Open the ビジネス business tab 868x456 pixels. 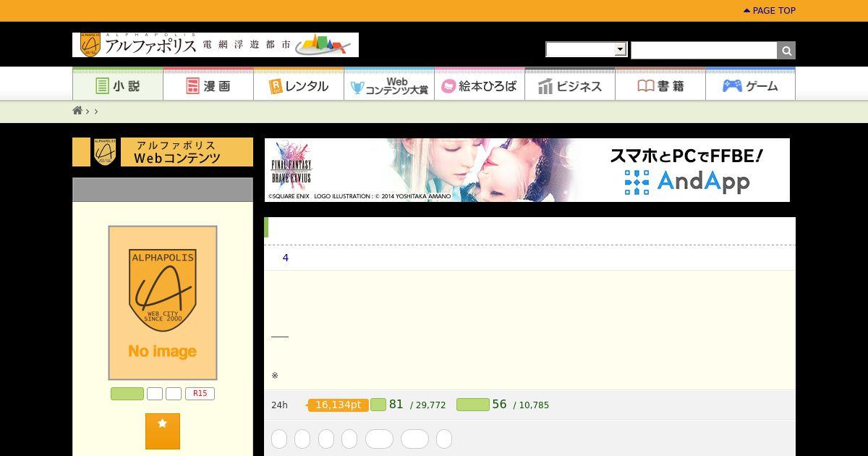(570, 85)
